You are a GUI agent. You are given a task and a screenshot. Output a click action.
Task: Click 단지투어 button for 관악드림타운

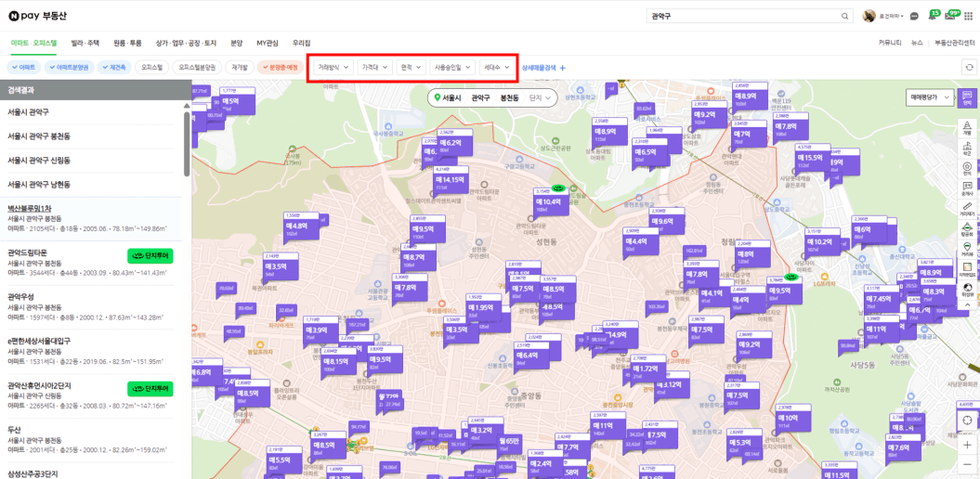click(x=150, y=255)
